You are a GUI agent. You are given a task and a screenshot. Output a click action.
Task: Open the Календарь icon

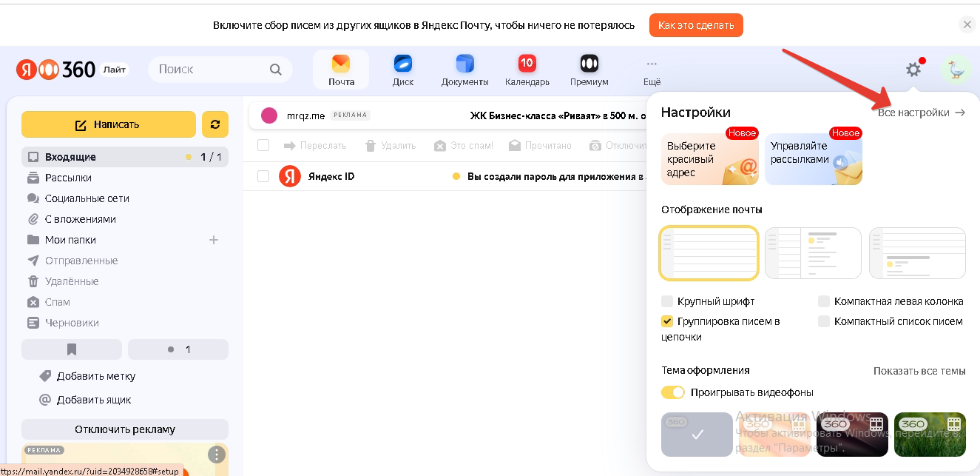[527, 70]
